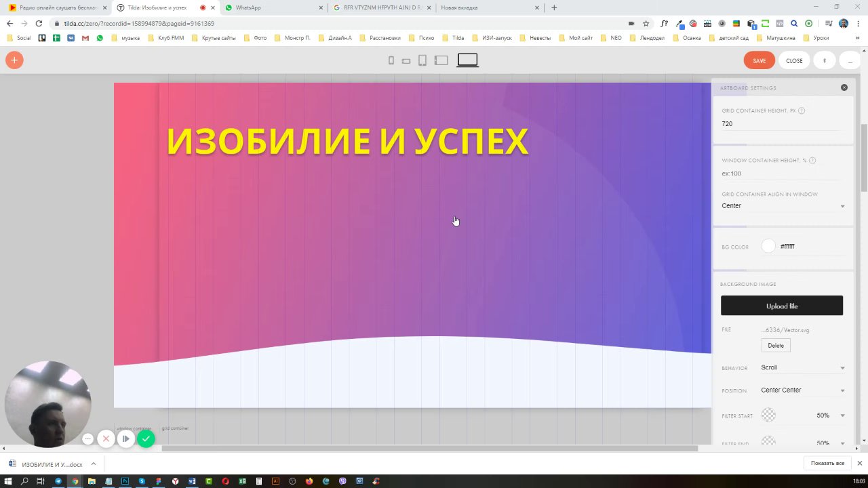Open Telegram from the taskbar

click(58, 481)
